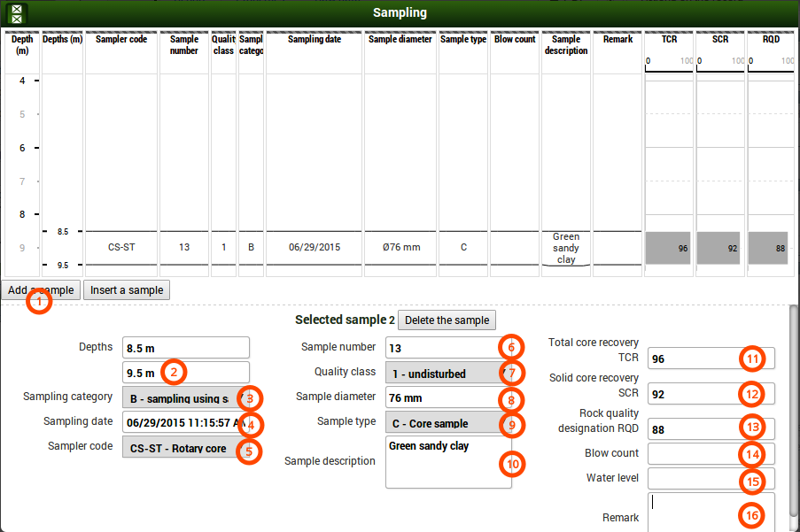Click the Solid core recovery SCR field

click(691, 394)
